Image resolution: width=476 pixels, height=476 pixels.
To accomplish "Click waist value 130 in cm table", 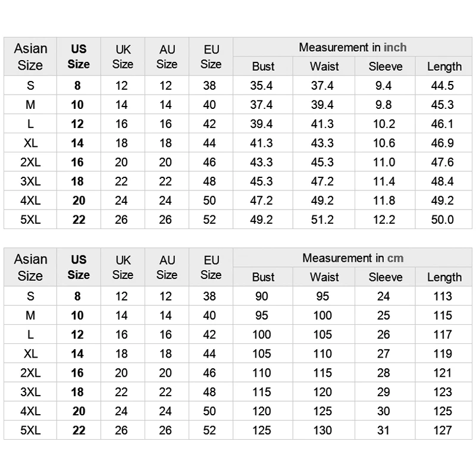I will click(322, 430).
